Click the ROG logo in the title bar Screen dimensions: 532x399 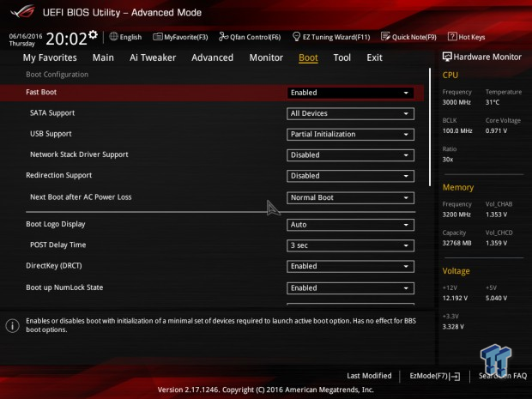[x=22, y=12]
